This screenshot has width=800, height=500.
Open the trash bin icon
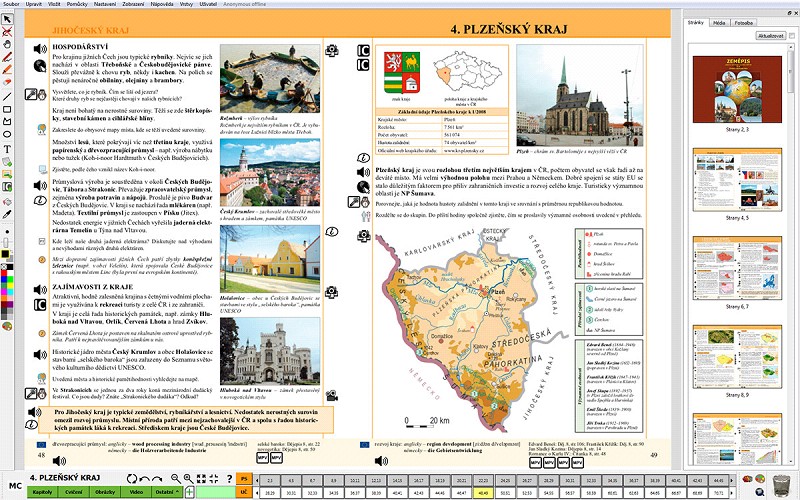tap(781, 485)
